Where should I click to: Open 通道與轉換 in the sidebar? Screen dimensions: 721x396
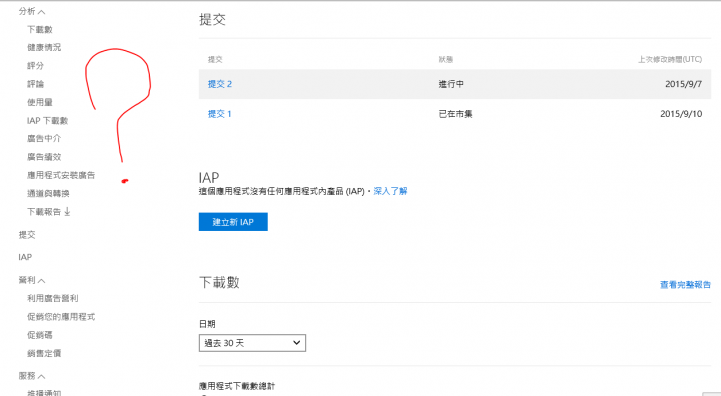[x=48, y=194]
